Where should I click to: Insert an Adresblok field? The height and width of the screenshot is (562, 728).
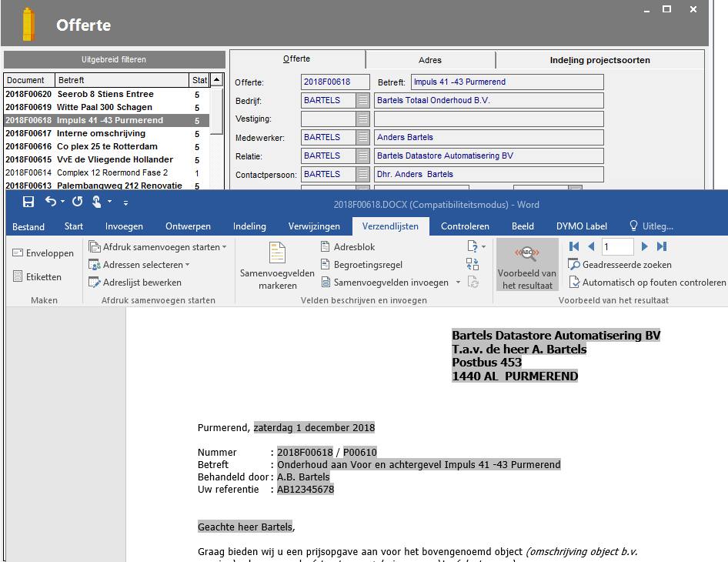tap(348, 247)
